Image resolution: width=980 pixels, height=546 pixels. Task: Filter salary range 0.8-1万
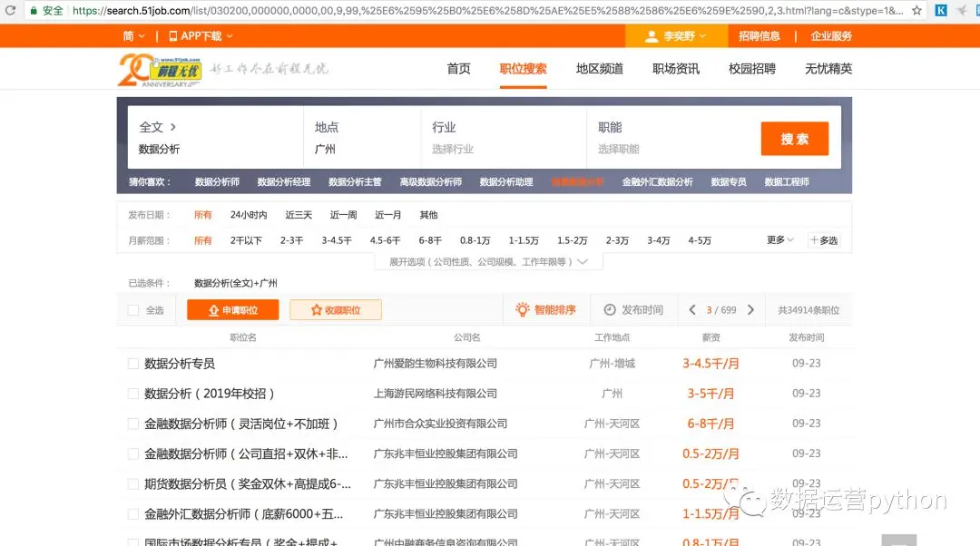[475, 240]
